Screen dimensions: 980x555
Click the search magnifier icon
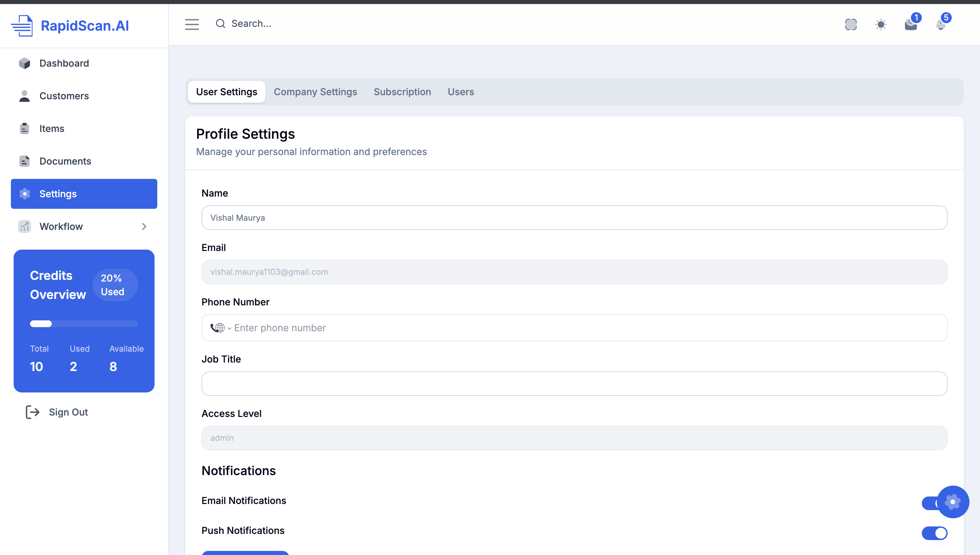[x=221, y=23]
